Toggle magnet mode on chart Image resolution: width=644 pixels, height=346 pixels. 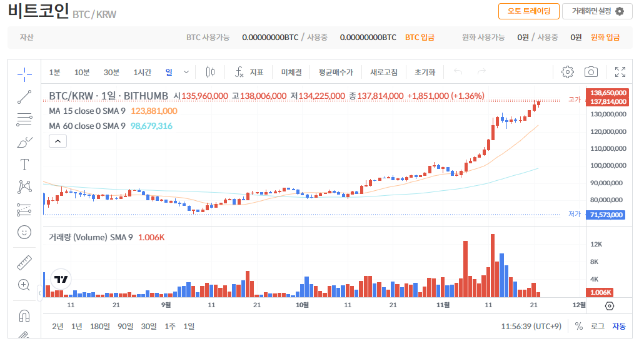[x=24, y=315]
